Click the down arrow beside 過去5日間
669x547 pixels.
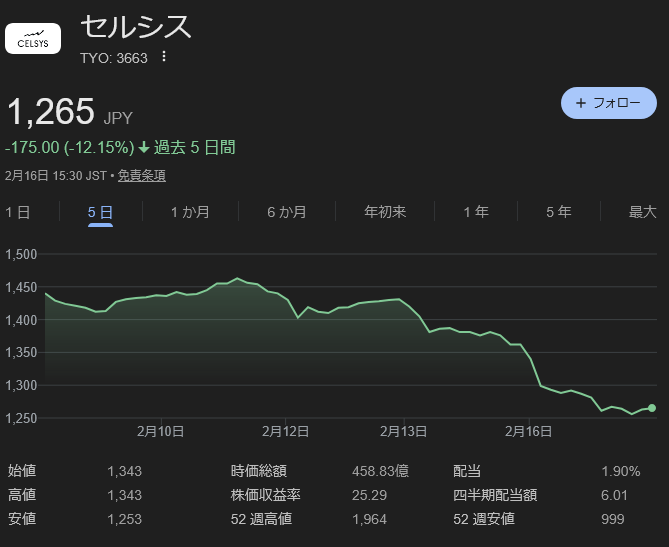pyautogui.click(x=144, y=148)
